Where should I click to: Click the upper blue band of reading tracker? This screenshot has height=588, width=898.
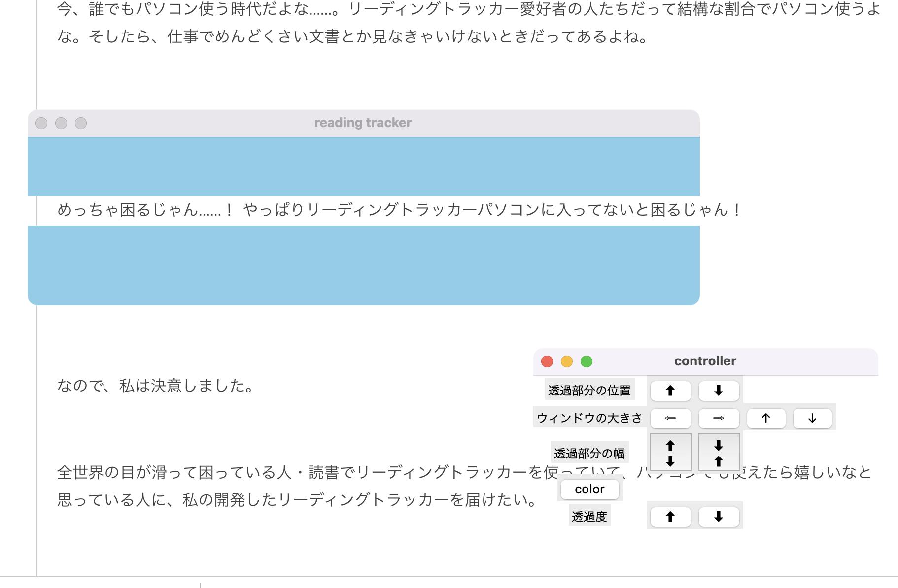364,166
